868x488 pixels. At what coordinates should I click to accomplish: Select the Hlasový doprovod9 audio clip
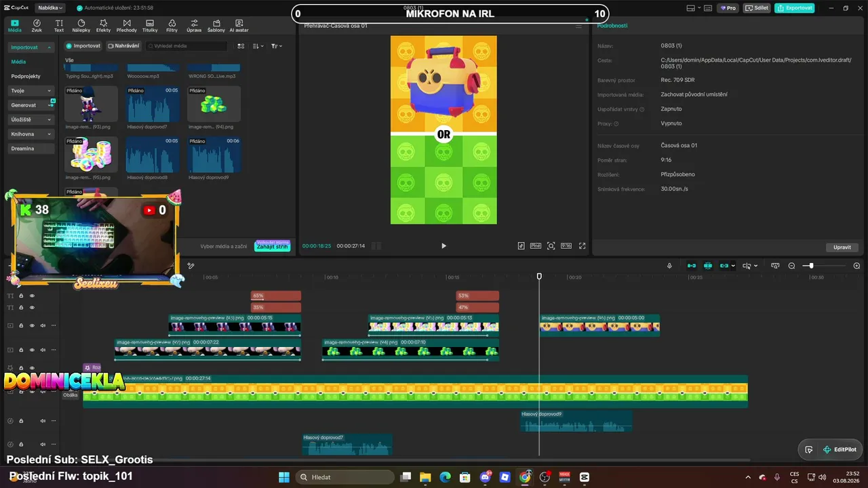pyautogui.click(x=576, y=421)
